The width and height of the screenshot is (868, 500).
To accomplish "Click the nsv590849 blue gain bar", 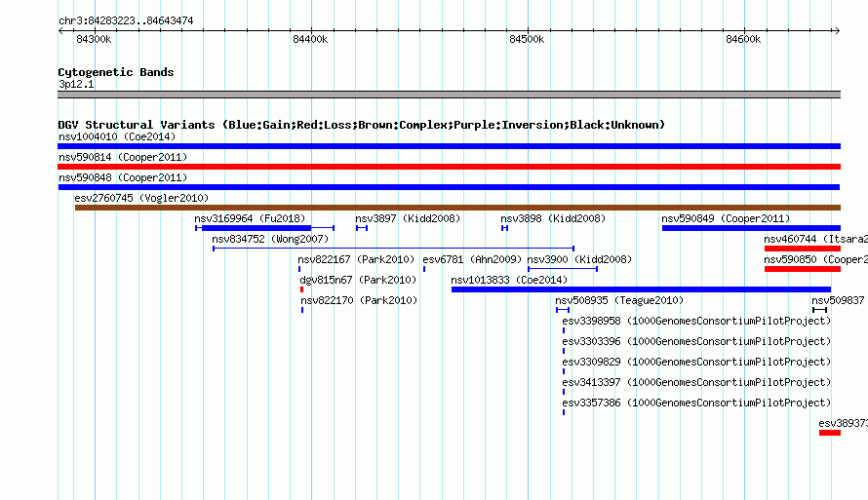I will pyautogui.click(x=751, y=228).
